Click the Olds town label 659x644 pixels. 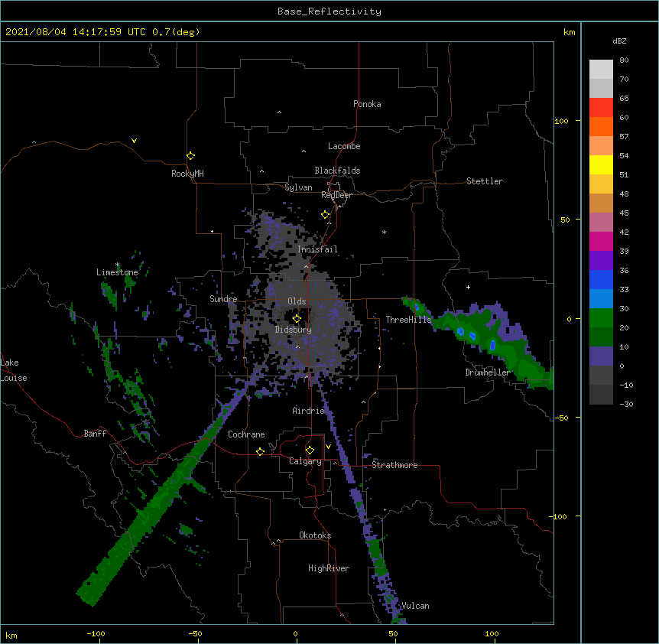coord(297,301)
